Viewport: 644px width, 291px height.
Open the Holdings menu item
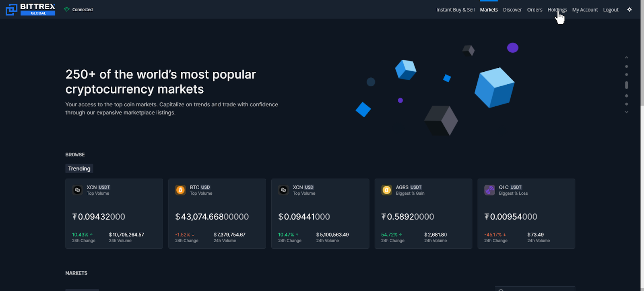(x=557, y=10)
